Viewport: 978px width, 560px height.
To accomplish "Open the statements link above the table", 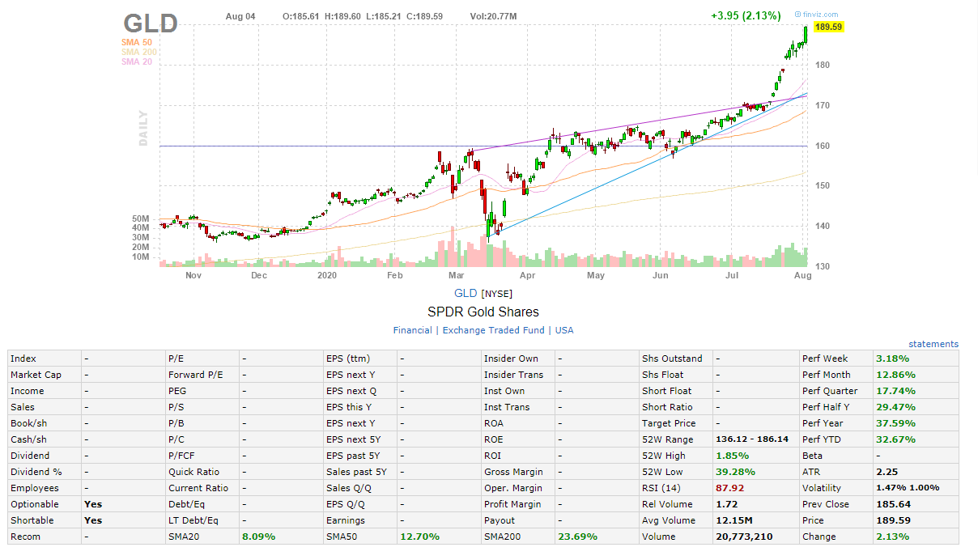I will 933,344.
